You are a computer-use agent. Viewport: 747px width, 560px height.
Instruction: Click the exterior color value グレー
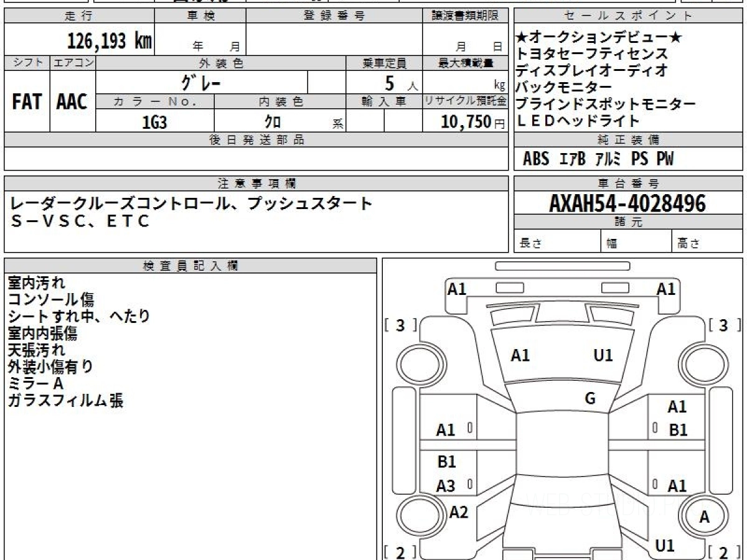click(201, 83)
